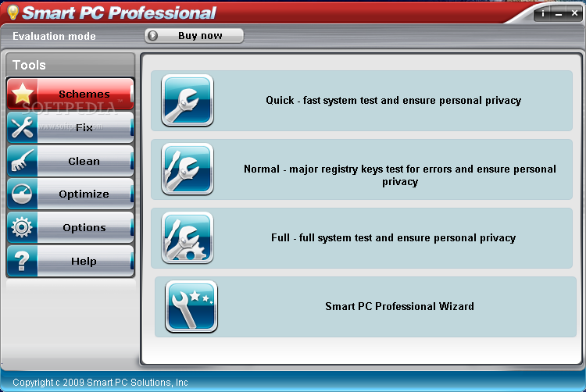Viewport: 586px width, 392px height.
Task: Minimize the Smart PC Professional window
Action: (559, 14)
